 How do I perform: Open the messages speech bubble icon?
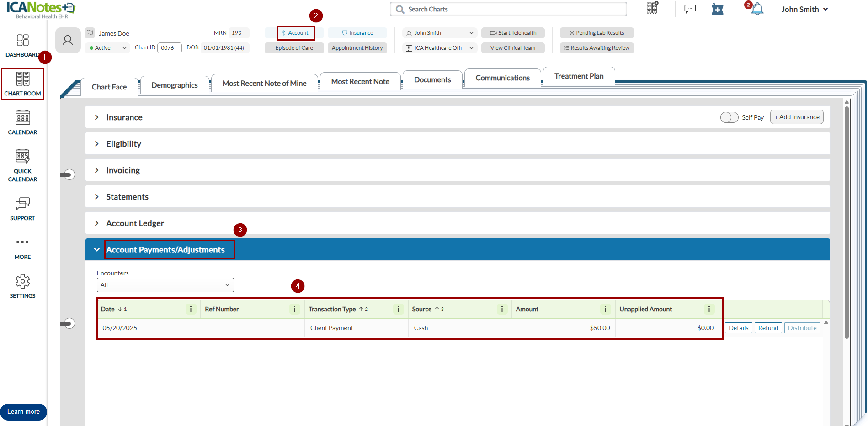[690, 9]
